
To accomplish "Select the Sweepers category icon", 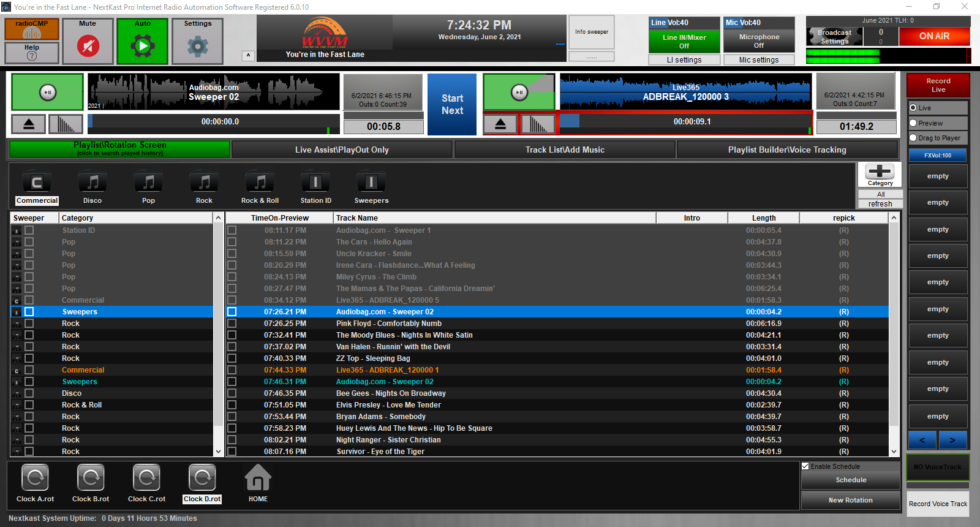I will (371, 188).
